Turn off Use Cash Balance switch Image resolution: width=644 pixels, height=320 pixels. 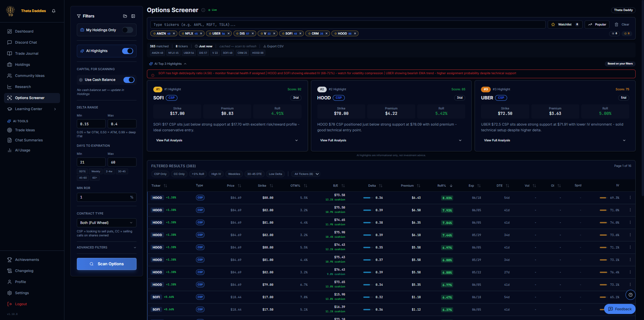pyautogui.click(x=129, y=80)
